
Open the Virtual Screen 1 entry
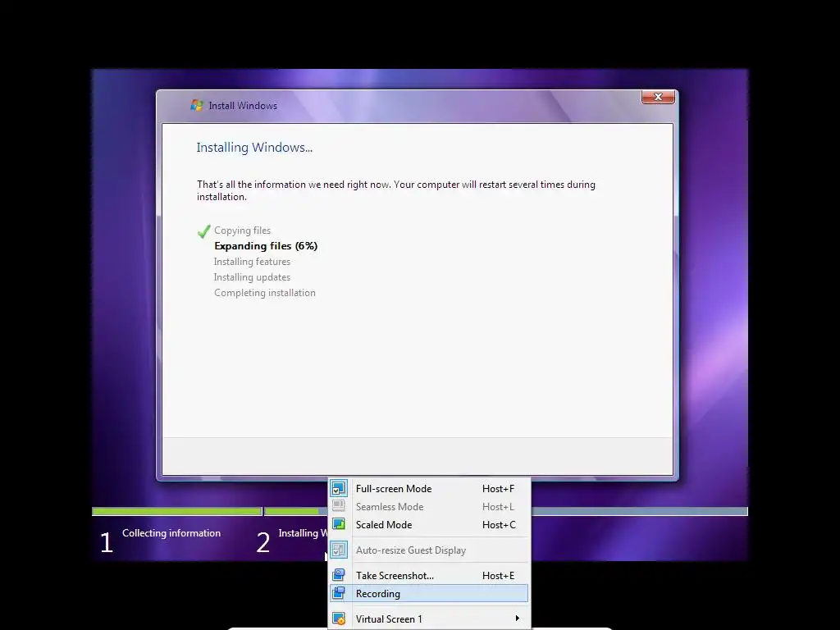429,619
